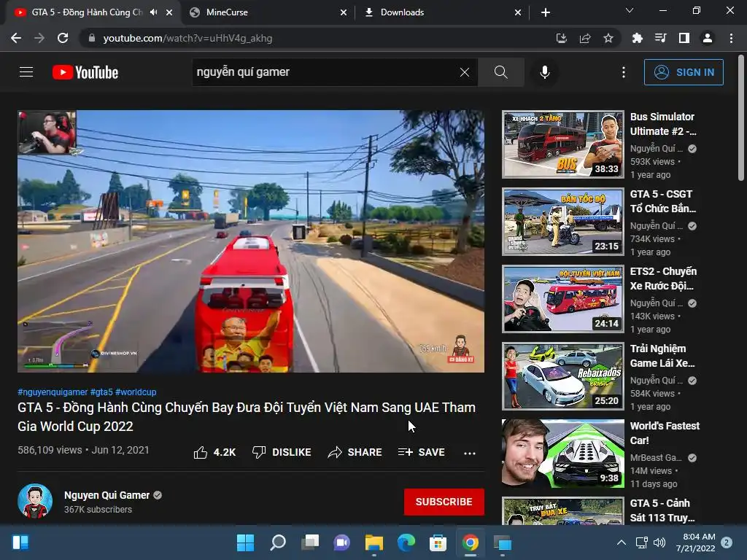The width and height of the screenshot is (747, 560).
Task: Open Microsoft Edge from taskbar
Action: [406, 542]
